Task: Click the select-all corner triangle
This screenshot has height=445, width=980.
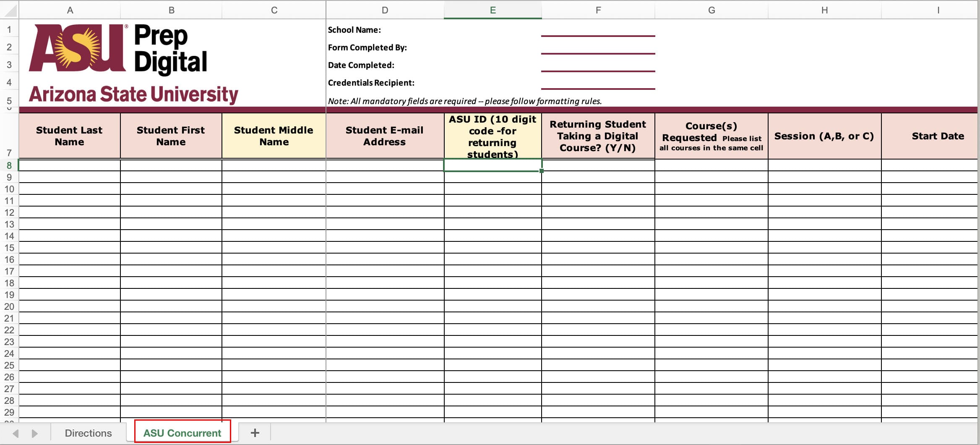Action: pyautogui.click(x=9, y=10)
